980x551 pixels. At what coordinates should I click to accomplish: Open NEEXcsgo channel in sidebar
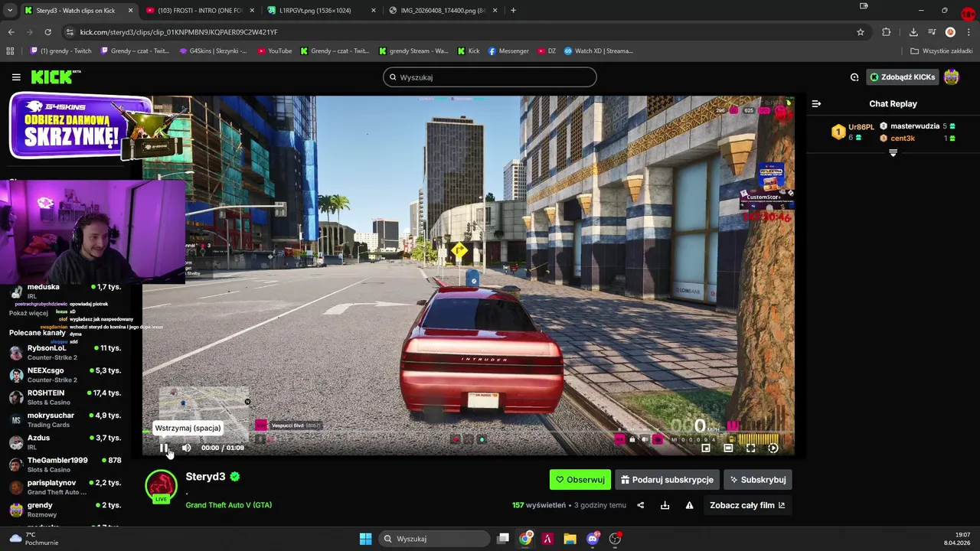click(x=65, y=375)
